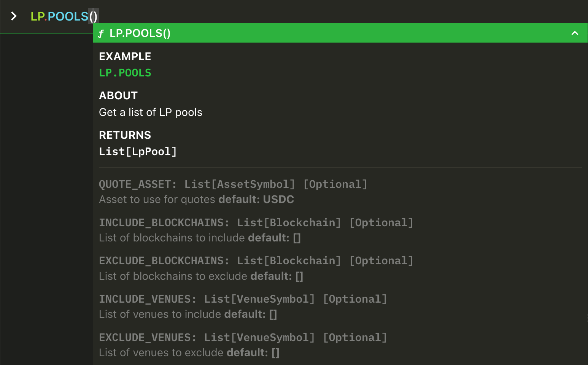The image size is (588, 365).
Task: Click the List[LpPool] return type
Action: coord(138,152)
